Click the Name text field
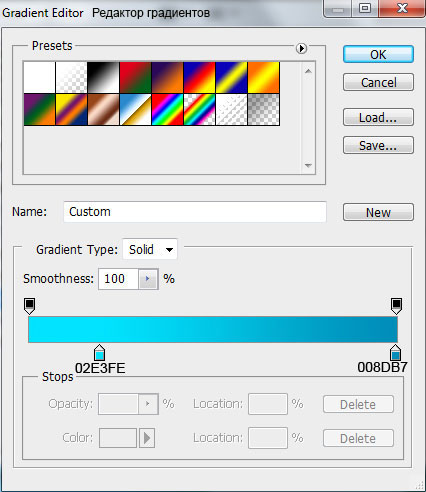This screenshot has width=426, height=492. (195, 212)
